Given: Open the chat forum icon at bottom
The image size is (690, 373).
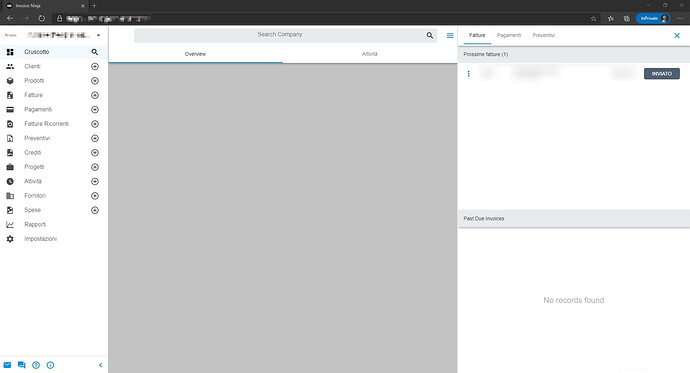Looking at the screenshot, I should click(x=22, y=365).
